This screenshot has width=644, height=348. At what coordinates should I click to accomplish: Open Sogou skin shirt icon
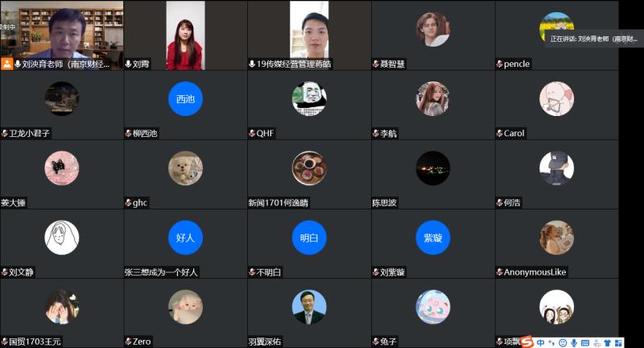point(607,342)
